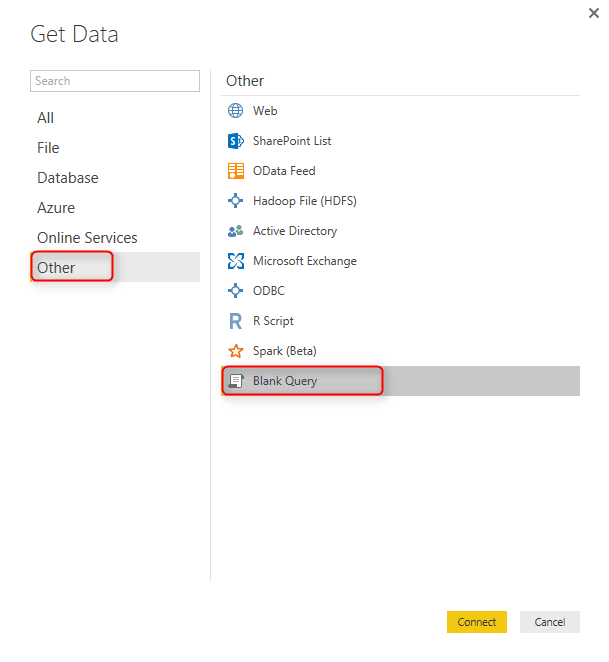Image resolution: width=609 pixels, height=662 pixels.
Task: Switch to the Database category
Action: click(115, 178)
